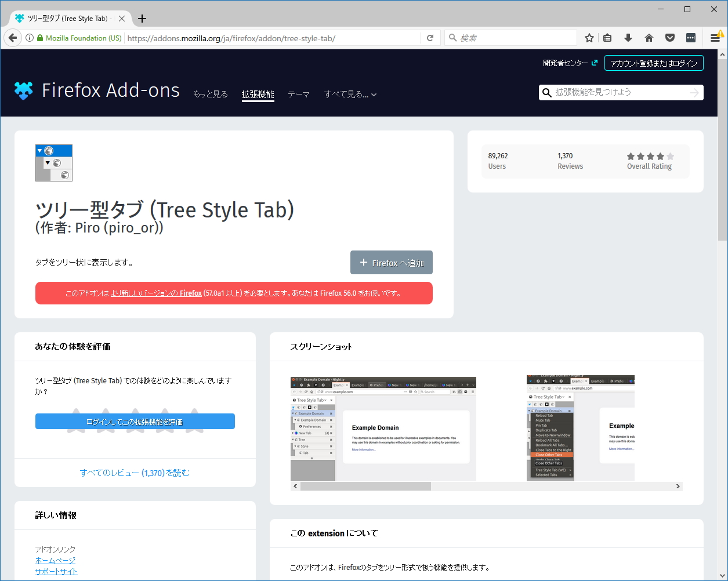The image size is (728, 581).
Task: Click the Firefox へ追加 button
Action: [x=392, y=263]
